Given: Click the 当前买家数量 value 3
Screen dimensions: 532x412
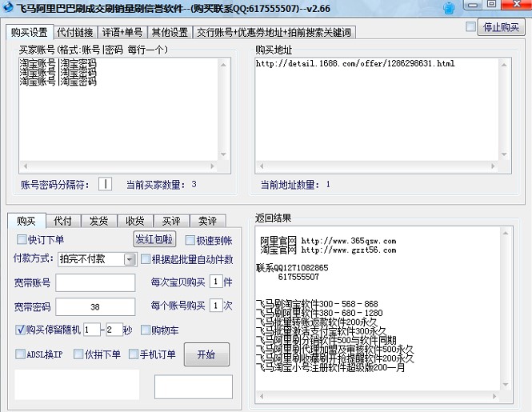Looking at the screenshot, I should click(x=194, y=184).
